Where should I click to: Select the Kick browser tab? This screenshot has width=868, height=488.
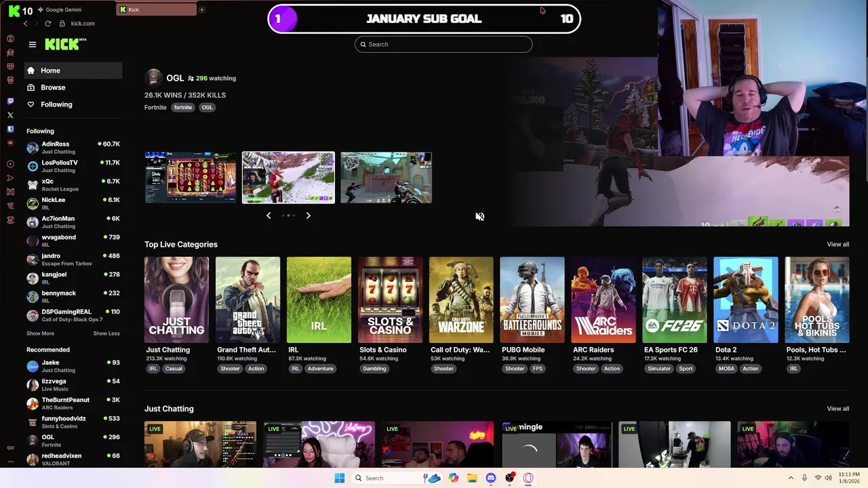(157, 9)
